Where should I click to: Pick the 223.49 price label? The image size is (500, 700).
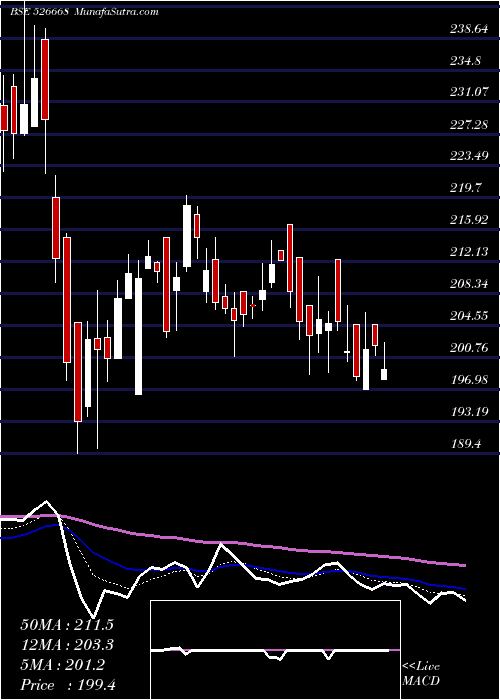tap(468, 156)
